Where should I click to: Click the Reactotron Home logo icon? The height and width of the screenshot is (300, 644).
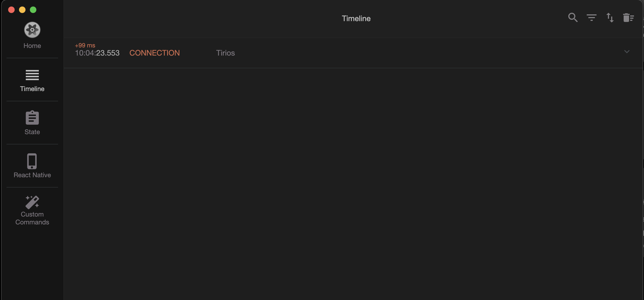coord(32,30)
